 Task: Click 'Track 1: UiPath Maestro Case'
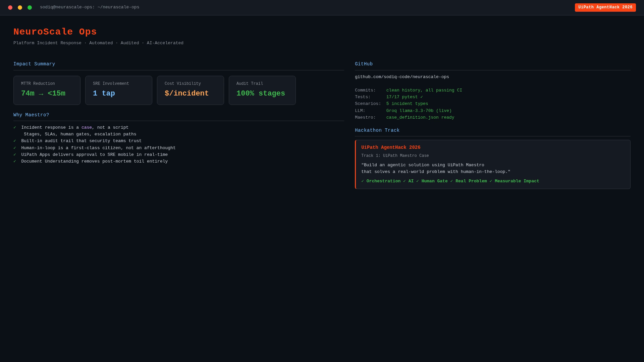[x=395, y=156]
